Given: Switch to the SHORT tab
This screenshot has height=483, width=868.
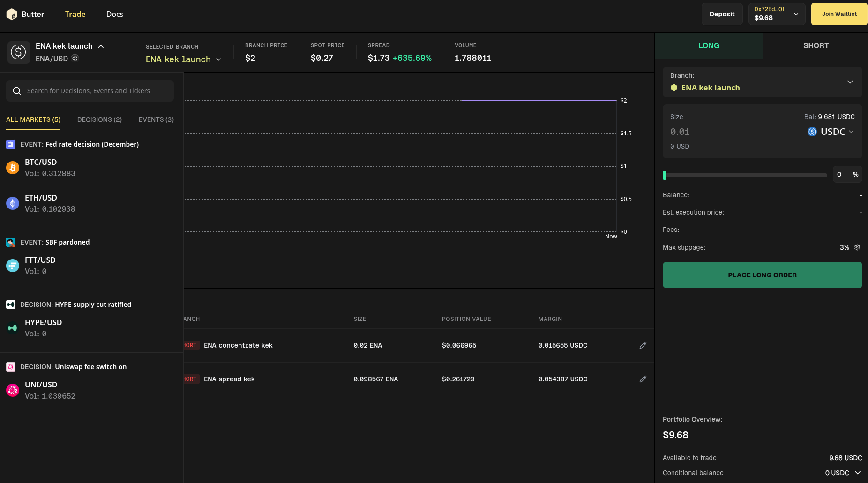Looking at the screenshot, I should (816, 46).
